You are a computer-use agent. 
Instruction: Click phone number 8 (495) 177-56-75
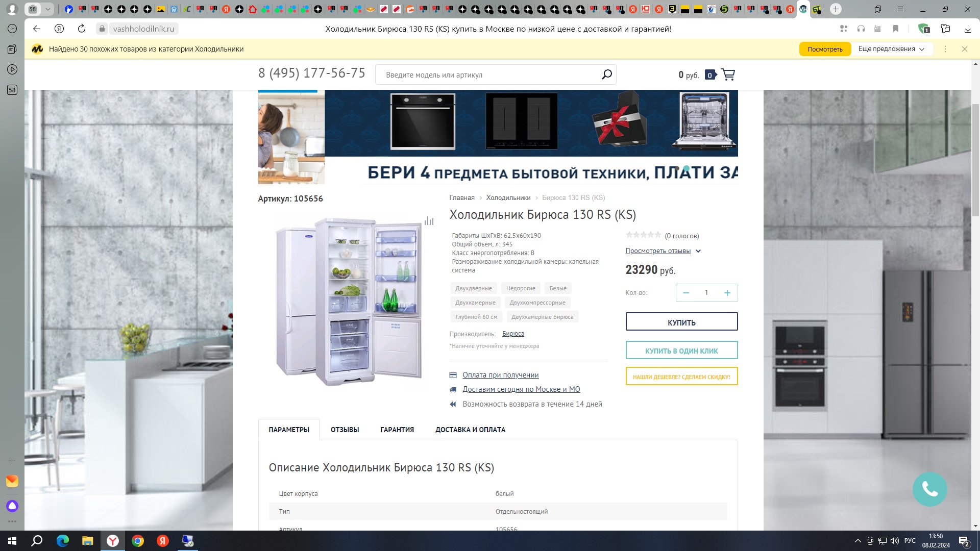312,73
